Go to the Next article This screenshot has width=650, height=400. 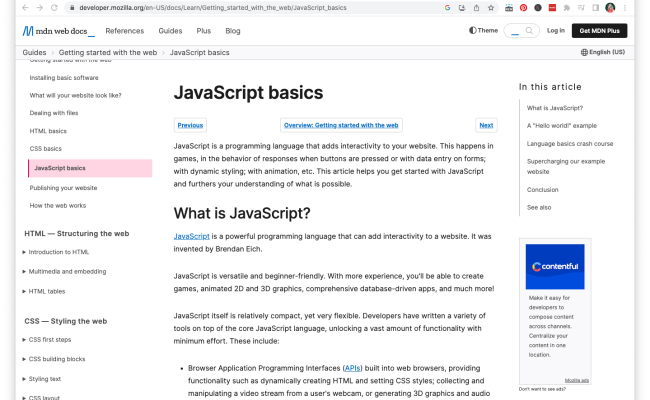[486, 125]
